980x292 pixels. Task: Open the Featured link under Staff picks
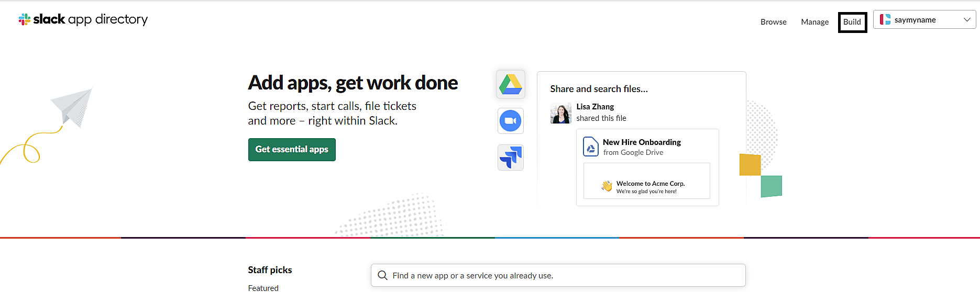click(x=263, y=288)
